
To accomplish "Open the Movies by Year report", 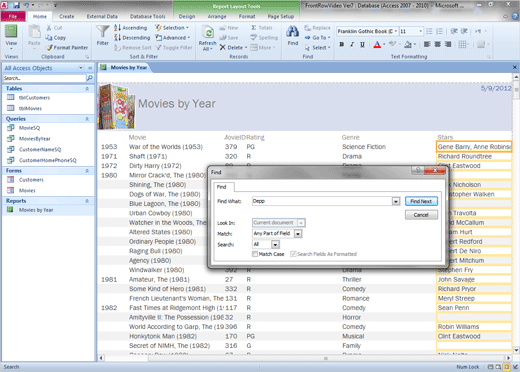I will [36, 210].
